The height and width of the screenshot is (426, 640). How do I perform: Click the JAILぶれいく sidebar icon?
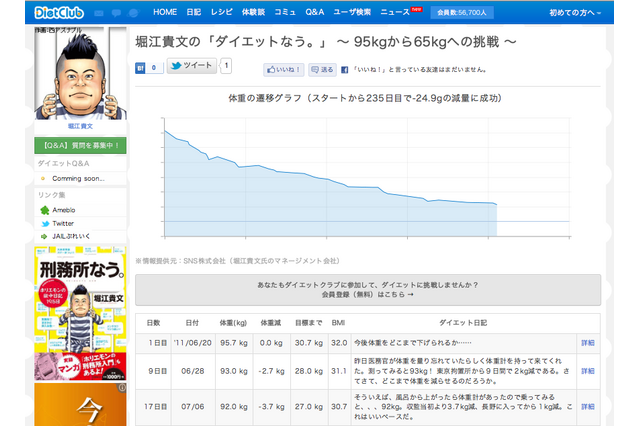[44, 236]
